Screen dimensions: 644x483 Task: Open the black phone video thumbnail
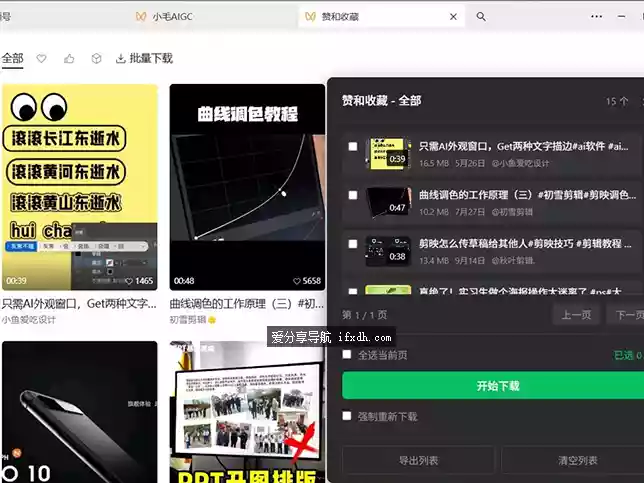pos(80,412)
